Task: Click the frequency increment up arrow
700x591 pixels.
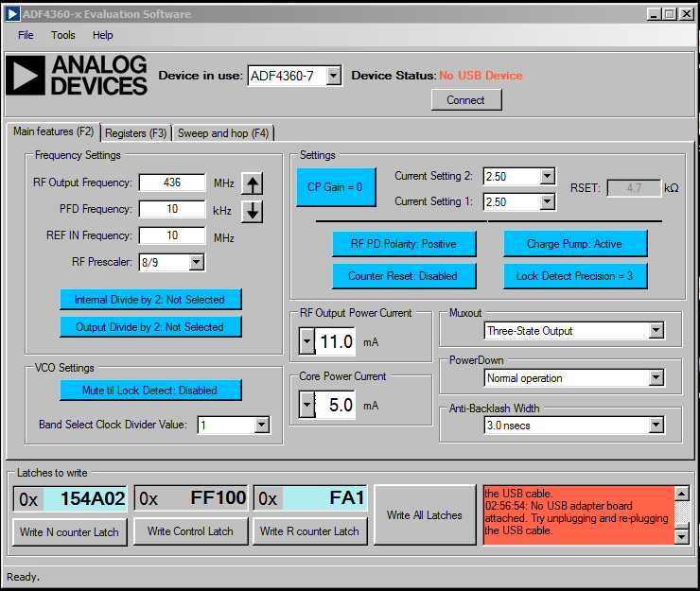Action: tap(253, 183)
